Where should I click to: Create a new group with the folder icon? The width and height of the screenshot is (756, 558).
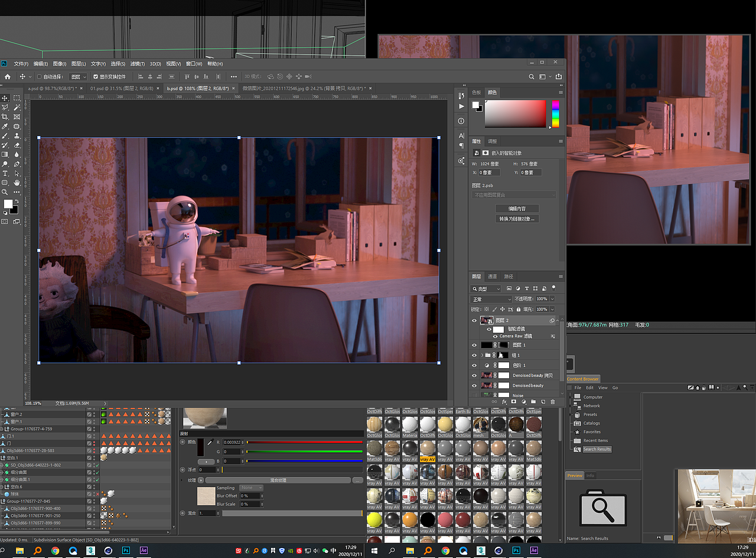pyautogui.click(x=534, y=402)
